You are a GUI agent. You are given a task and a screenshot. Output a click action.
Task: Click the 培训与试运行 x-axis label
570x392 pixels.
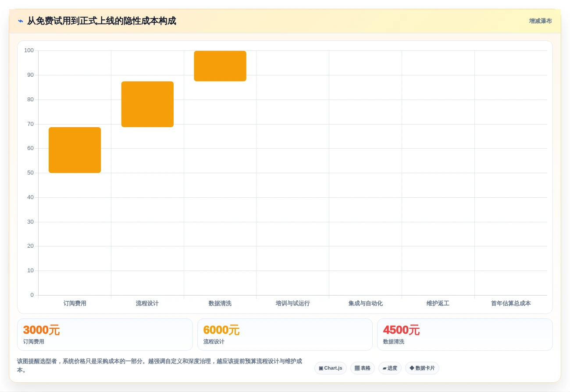click(293, 303)
